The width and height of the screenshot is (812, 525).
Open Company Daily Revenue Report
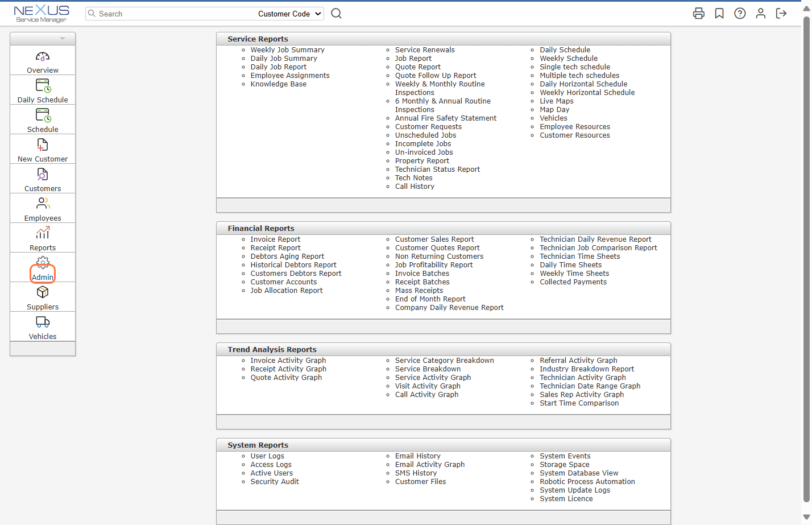tap(449, 308)
